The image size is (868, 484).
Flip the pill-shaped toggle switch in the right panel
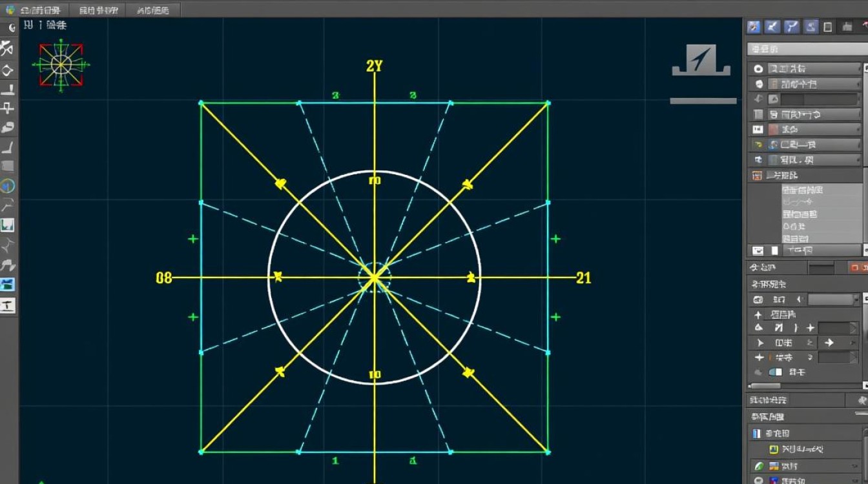click(x=776, y=372)
